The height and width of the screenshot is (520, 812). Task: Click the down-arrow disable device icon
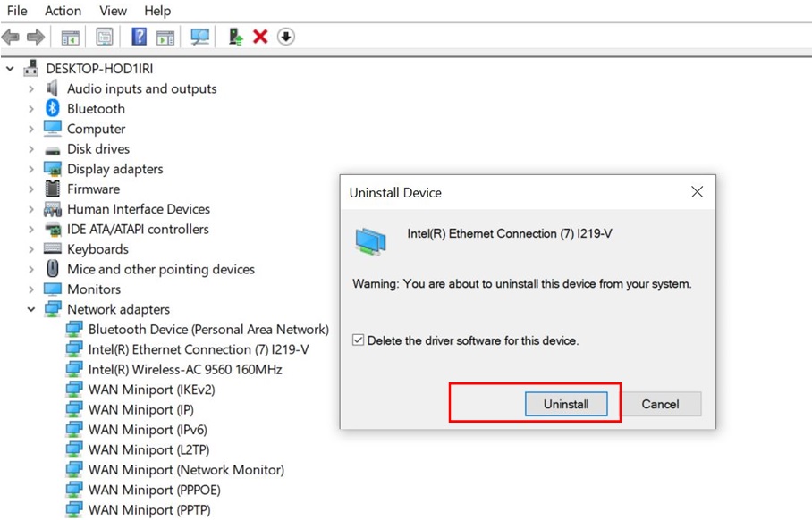click(286, 37)
